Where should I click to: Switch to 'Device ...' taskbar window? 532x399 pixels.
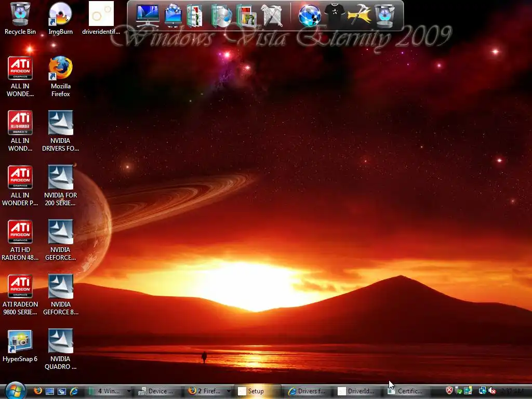coord(158,391)
